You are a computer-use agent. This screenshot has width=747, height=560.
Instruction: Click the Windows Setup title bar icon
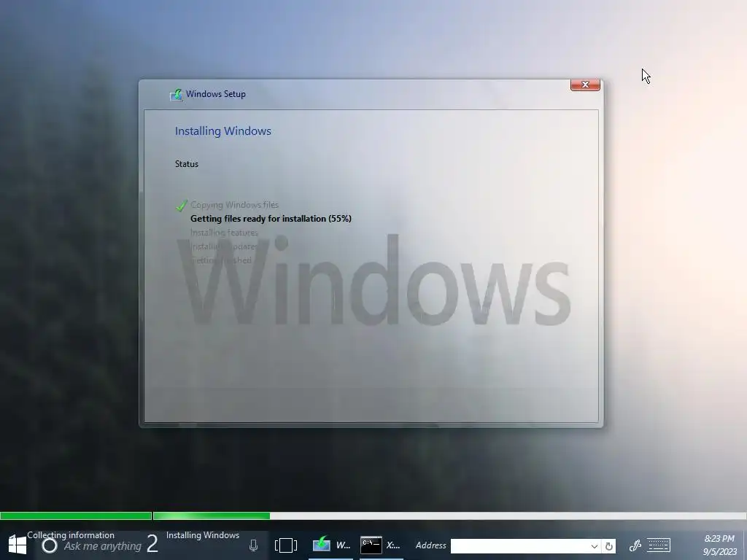coord(177,94)
